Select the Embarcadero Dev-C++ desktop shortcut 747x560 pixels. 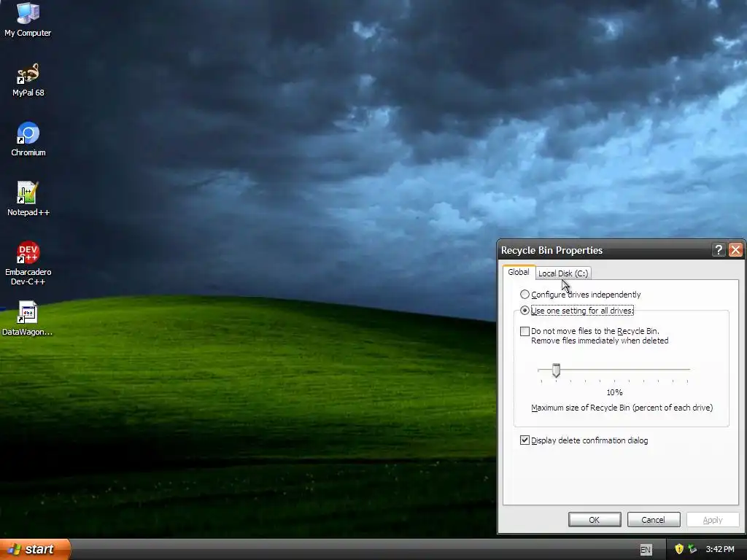(28, 262)
